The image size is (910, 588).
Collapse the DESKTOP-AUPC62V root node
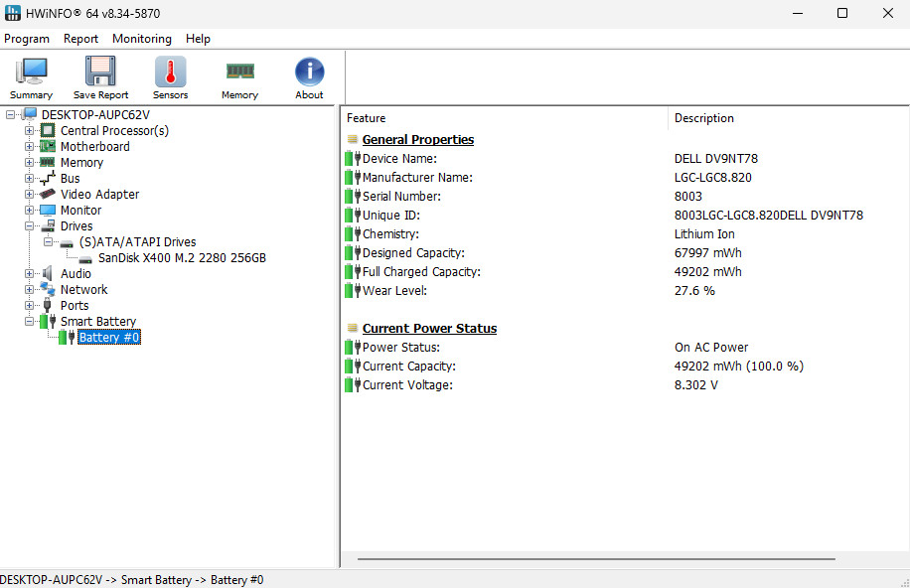tap(10, 114)
